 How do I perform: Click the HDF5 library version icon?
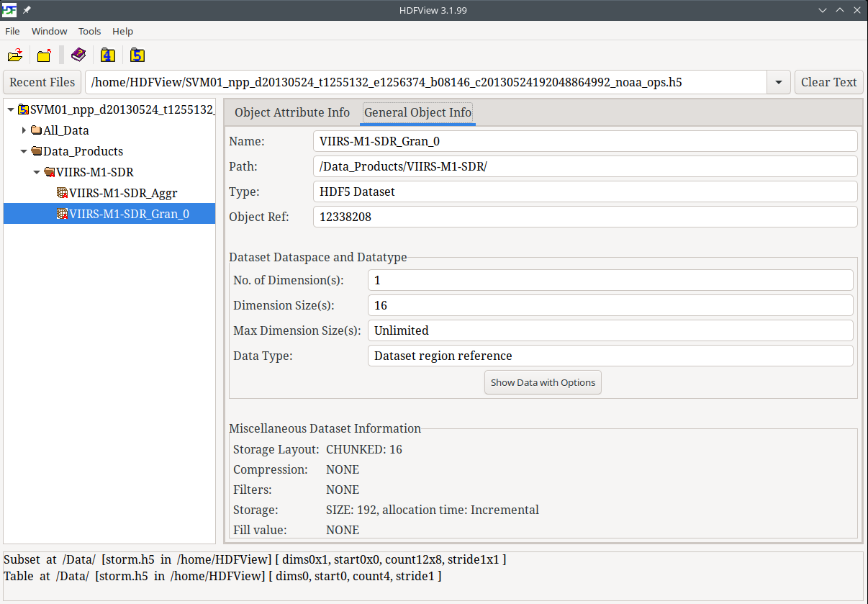(137, 55)
